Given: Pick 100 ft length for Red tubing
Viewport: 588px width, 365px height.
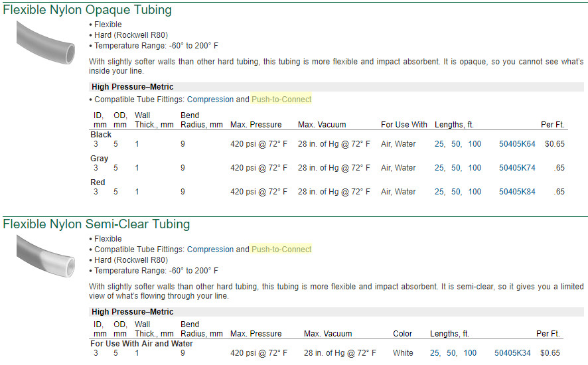Looking at the screenshot, I should coord(475,192).
